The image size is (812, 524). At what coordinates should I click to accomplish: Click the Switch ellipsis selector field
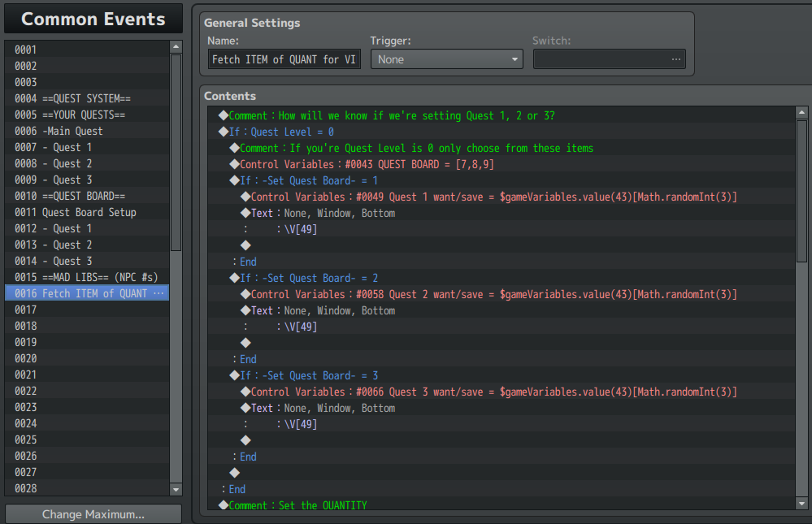pyautogui.click(x=609, y=59)
